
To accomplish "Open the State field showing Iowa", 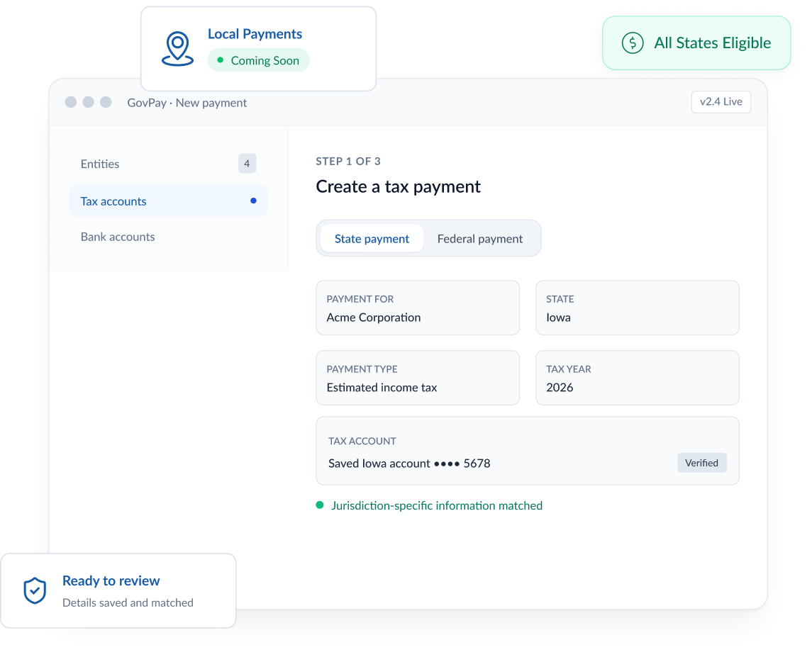I will pos(637,308).
